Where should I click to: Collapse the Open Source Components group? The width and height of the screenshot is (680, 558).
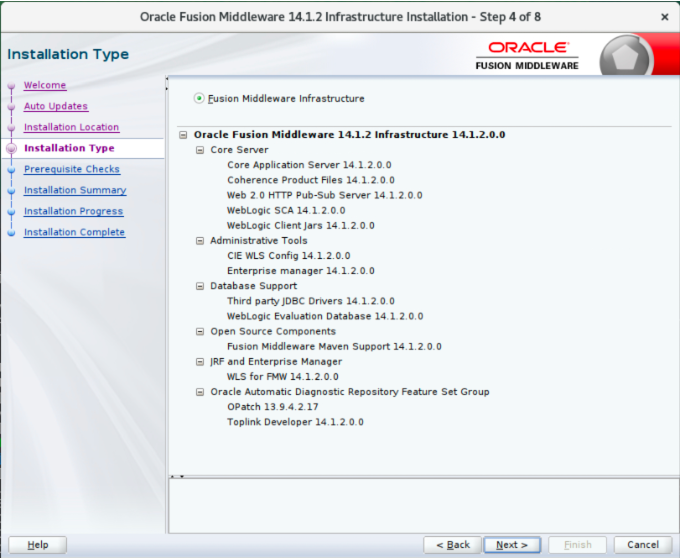coord(200,332)
